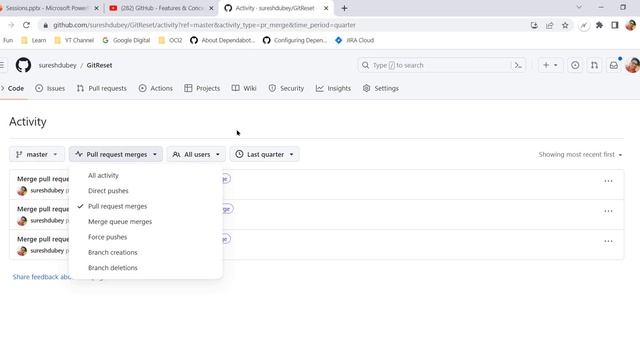Image resolution: width=640 pixels, height=360 pixels.
Task: Click the share page icon in address bar
Action: (549, 25)
